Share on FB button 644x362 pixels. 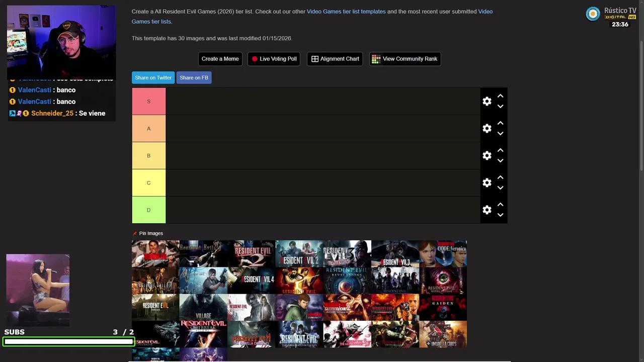[194, 77]
